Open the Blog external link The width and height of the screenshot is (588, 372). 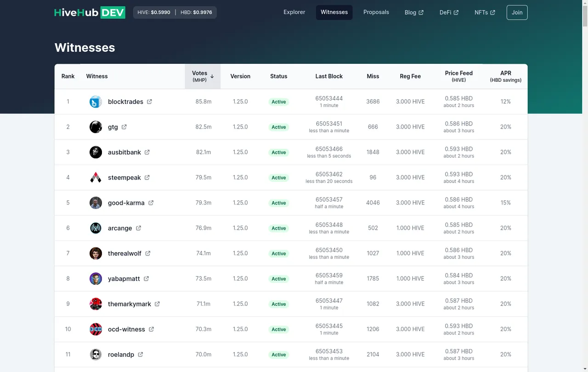tap(414, 12)
